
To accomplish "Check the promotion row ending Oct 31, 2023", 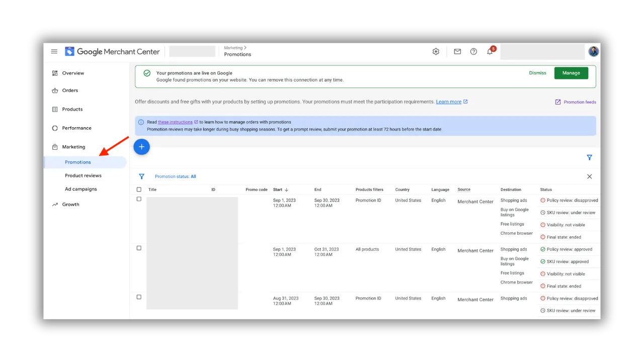I will [139, 248].
